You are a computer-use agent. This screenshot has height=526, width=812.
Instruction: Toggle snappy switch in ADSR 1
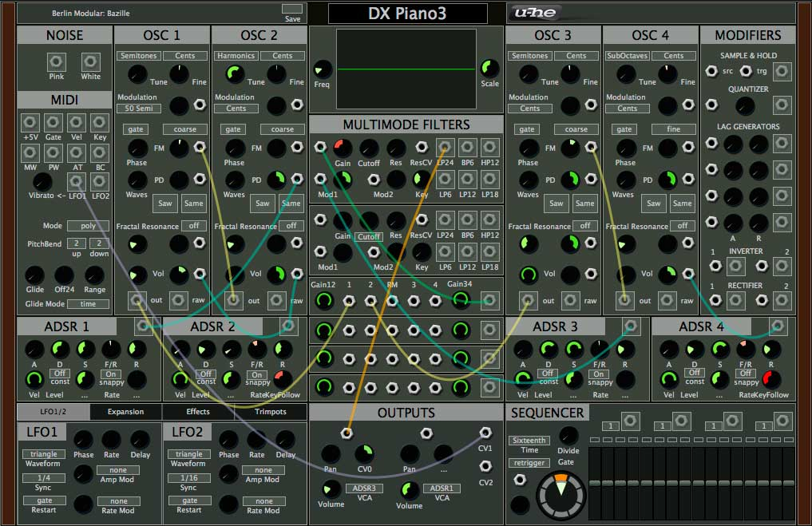pos(110,374)
